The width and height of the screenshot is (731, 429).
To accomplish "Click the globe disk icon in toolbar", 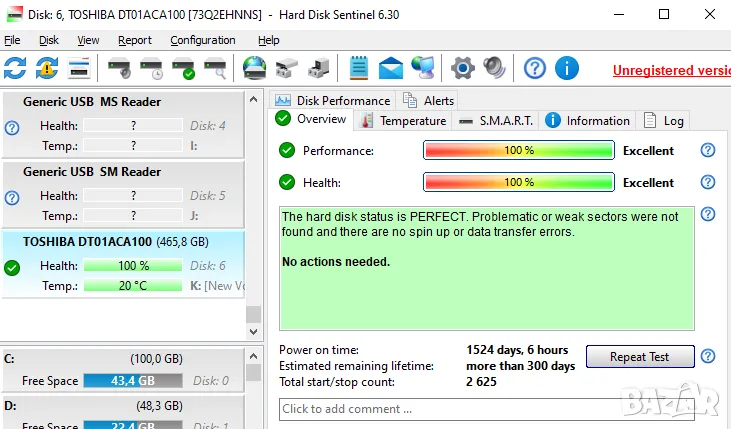I will [x=254, y=68].
